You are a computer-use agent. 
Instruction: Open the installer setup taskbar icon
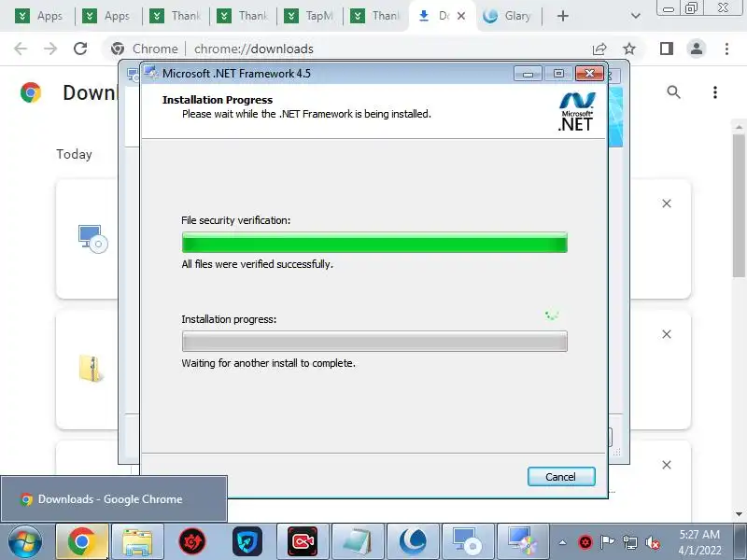click(468, 541)
